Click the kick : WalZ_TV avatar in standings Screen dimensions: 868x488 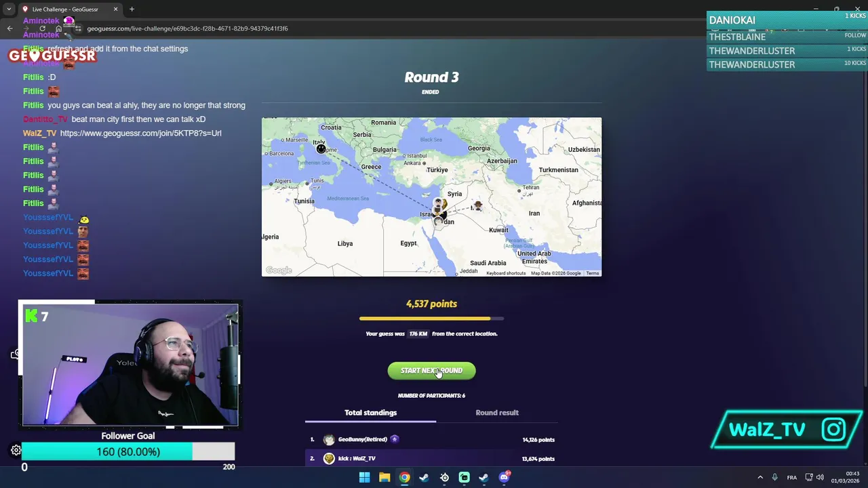click(329, 459)
